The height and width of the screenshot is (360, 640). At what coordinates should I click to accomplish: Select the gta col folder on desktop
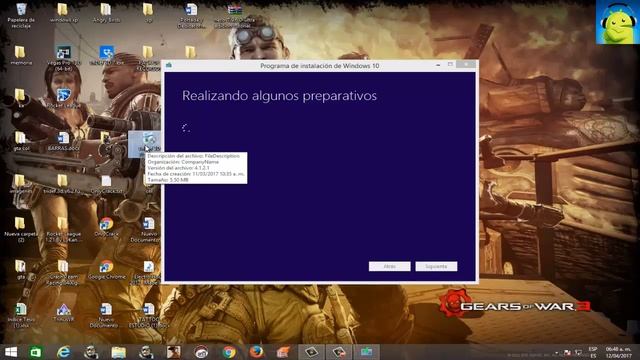tap(21, 141)
